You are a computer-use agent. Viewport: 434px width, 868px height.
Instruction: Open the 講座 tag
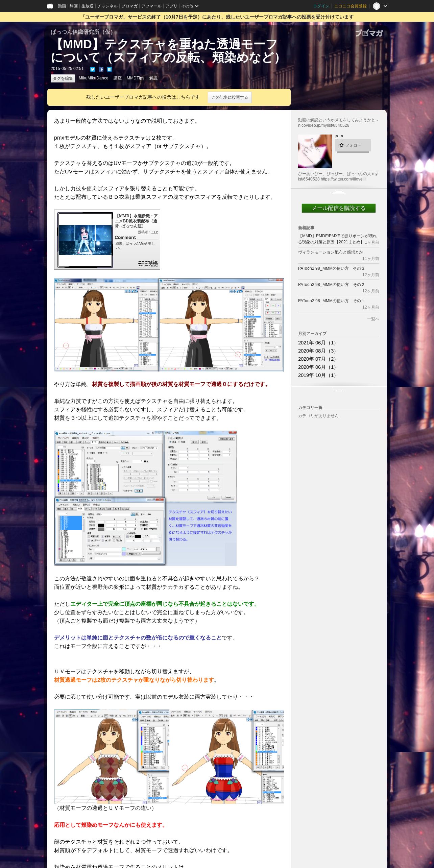coord(118,78)
